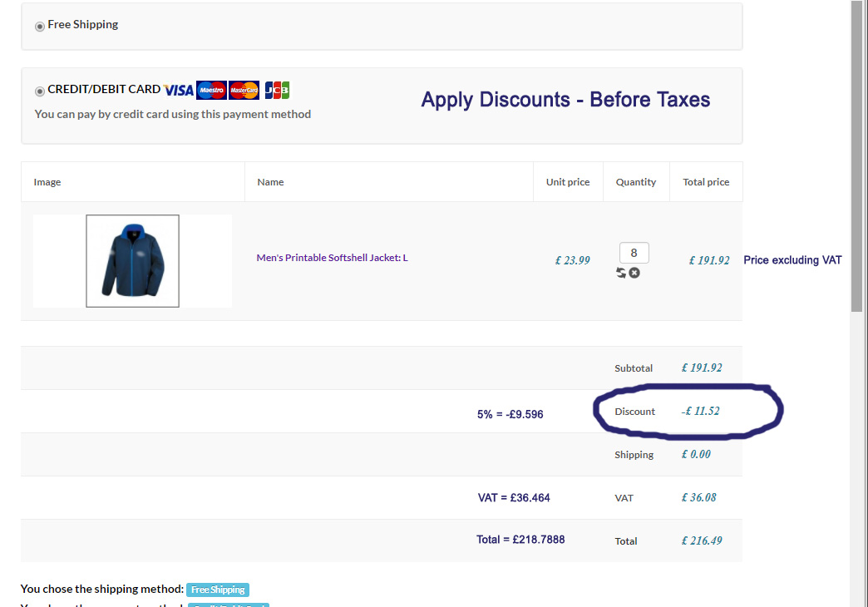
Task: Click the Name column header
Action: coord(270,182)
